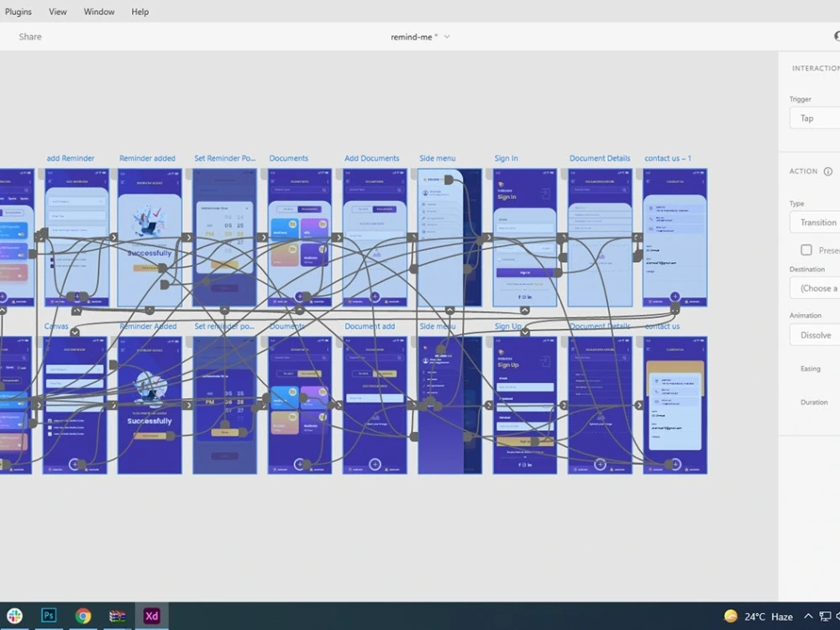Screen dimensions: 840x630
Task: Open WinRAR from the taskbar
Action: [x=118, y=616]
